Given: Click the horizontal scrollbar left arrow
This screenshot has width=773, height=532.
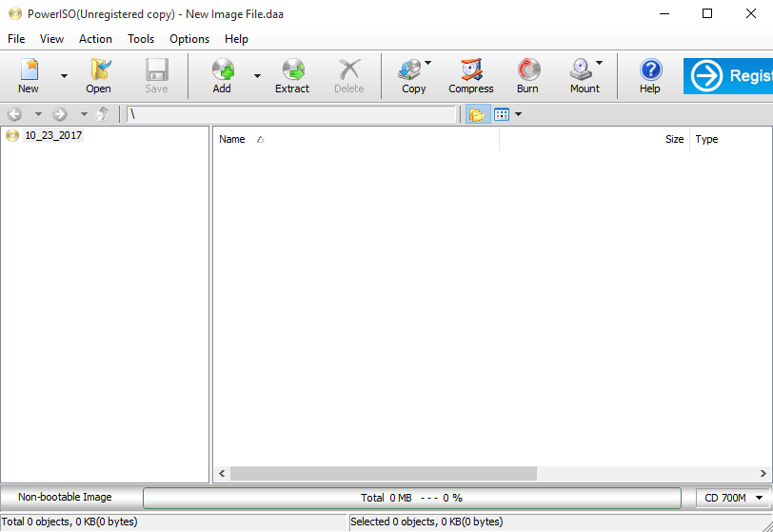Looking at the screenshot, I should pos(222,473).
